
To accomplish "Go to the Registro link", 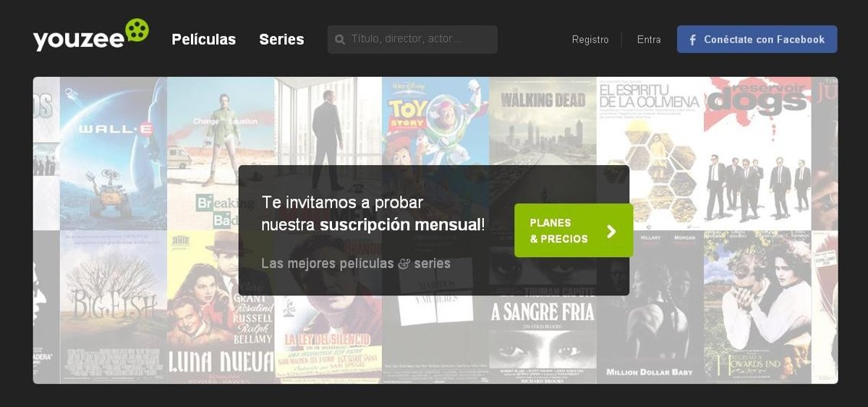I will click(x=590, y=40).
